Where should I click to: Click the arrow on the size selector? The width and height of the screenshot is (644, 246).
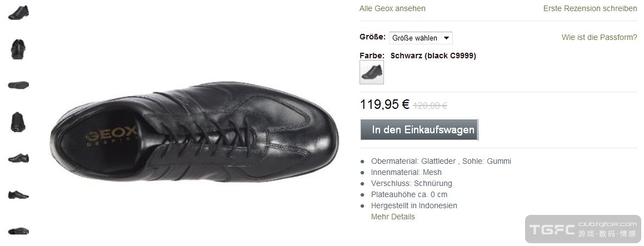[x=446, y=38]
